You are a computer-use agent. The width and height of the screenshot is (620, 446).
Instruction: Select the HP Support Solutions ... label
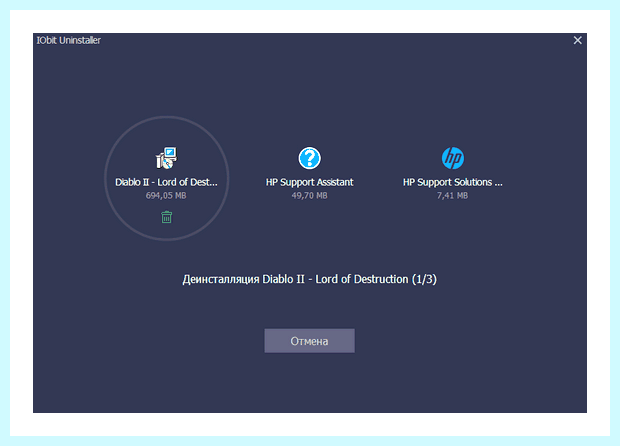453,182
